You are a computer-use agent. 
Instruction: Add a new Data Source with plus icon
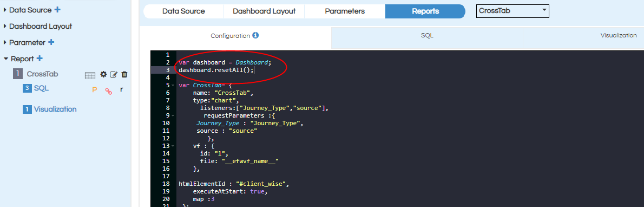57,10
